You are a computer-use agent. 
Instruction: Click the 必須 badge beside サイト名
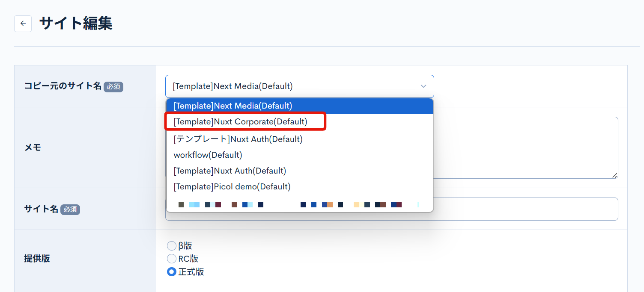pyautogui.click(x=70, y=209)
